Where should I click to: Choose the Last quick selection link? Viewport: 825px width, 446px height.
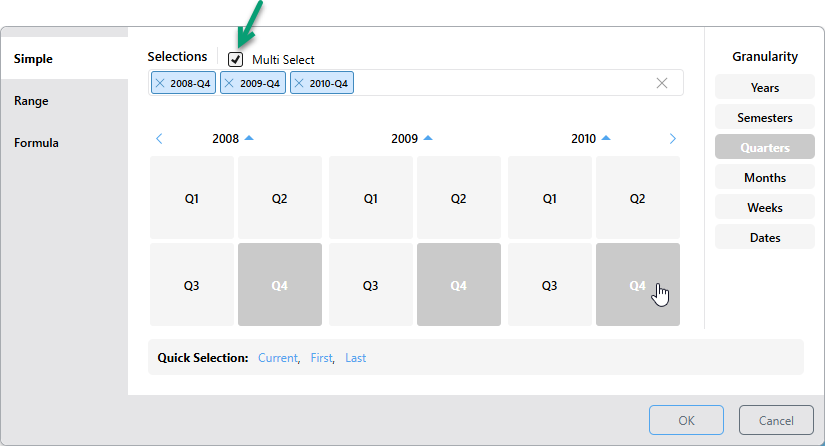pyautogui.click(x=355, y=358)
